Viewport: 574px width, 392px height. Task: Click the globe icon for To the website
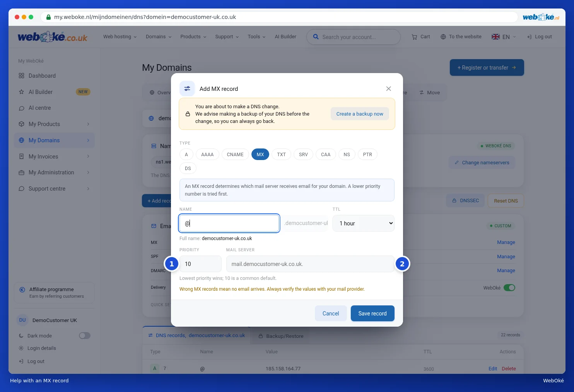pyautogui.click(x=443, y=37)
